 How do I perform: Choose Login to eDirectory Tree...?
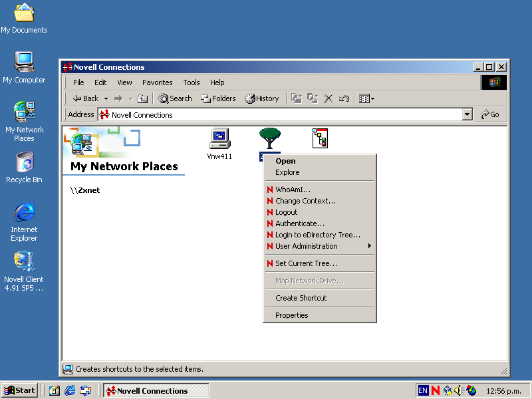320,235
